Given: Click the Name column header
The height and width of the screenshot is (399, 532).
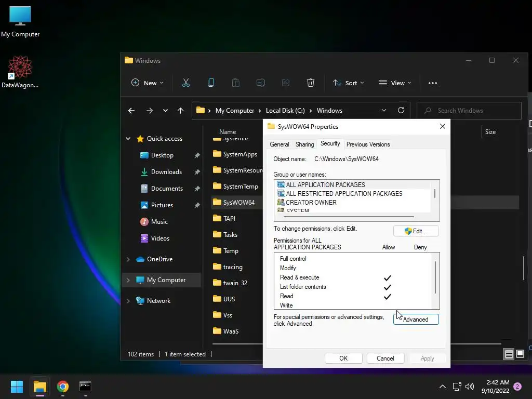Looking at the screenshot, I should pyautogui.click(x=228, y=132).
